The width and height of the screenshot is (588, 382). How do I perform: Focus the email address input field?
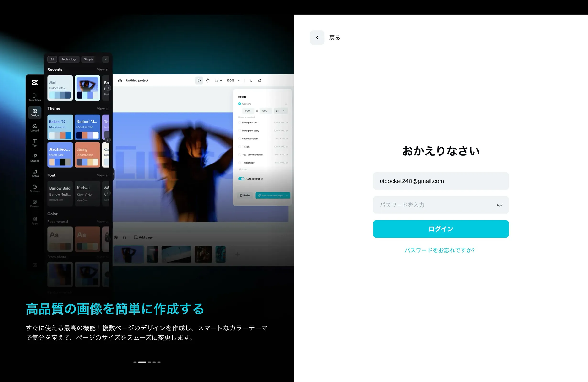click(441, 181)
